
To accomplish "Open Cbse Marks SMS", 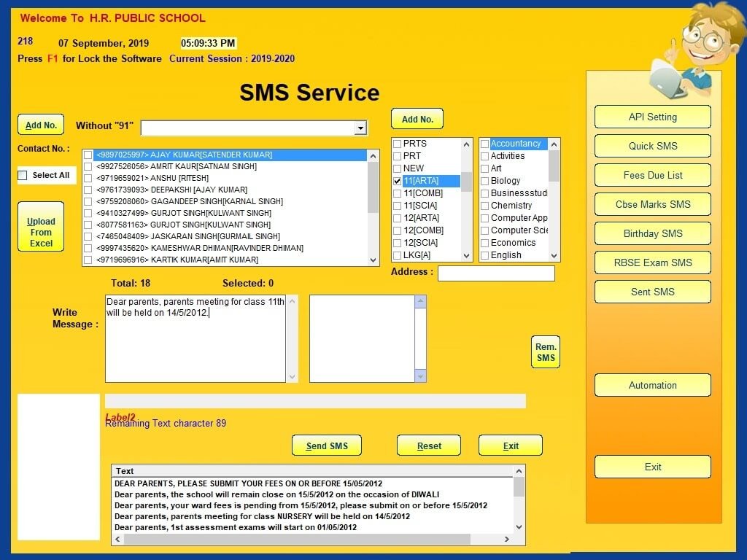I will coord(653,204).
